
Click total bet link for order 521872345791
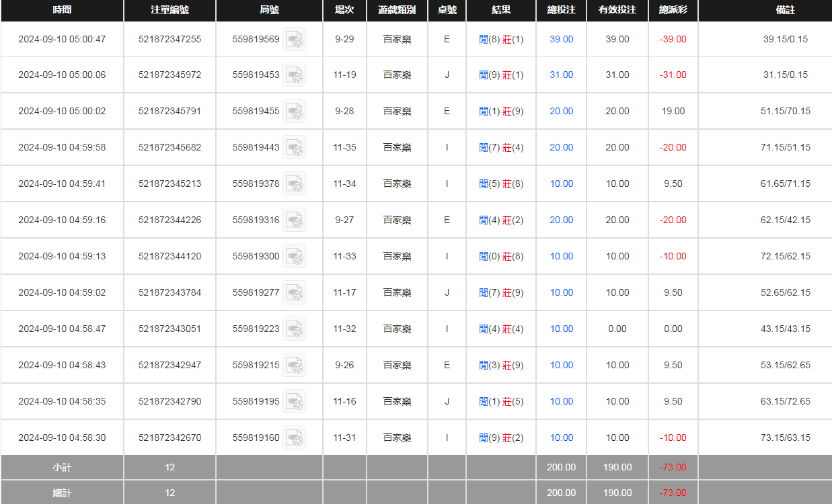561,112
